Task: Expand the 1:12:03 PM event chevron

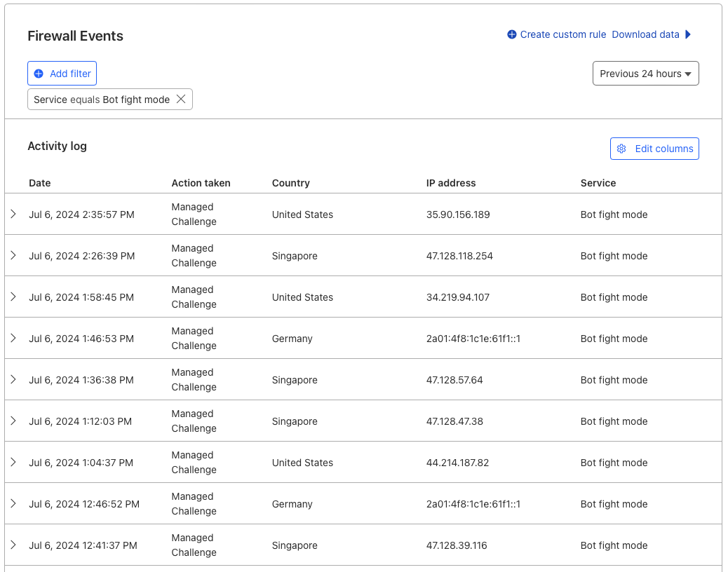Action: tap(13, 421)
